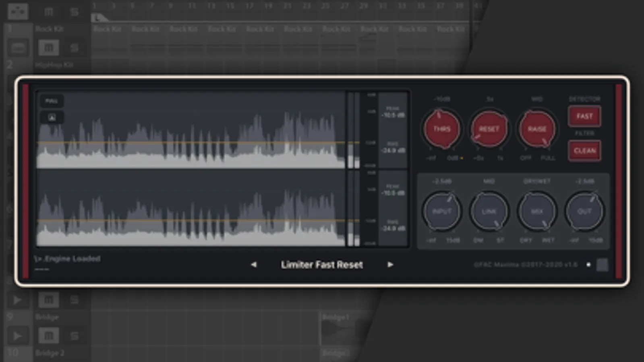Toggle the CLEAN filter button
644x362 pixels.
(584, 151)
